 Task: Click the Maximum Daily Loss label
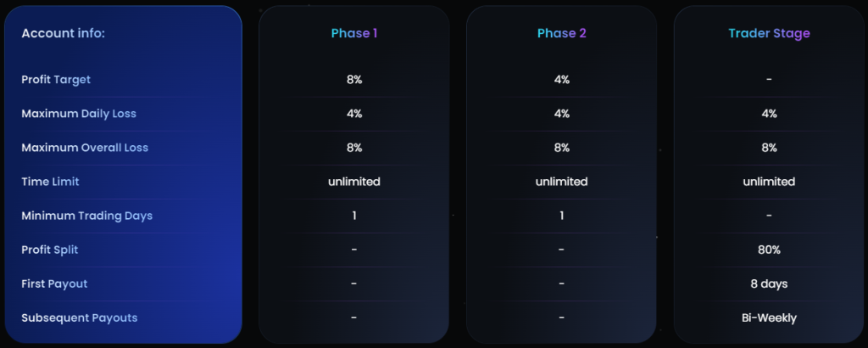79,114
